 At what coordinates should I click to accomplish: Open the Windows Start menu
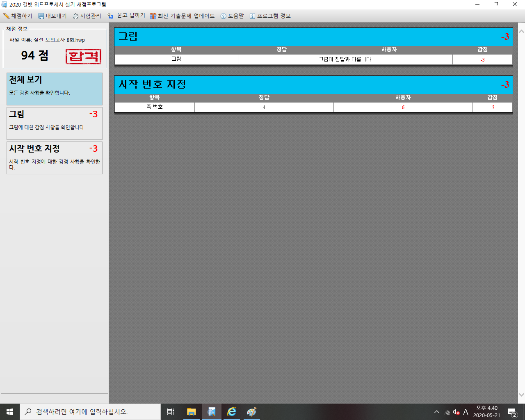(x=10, y=412)
